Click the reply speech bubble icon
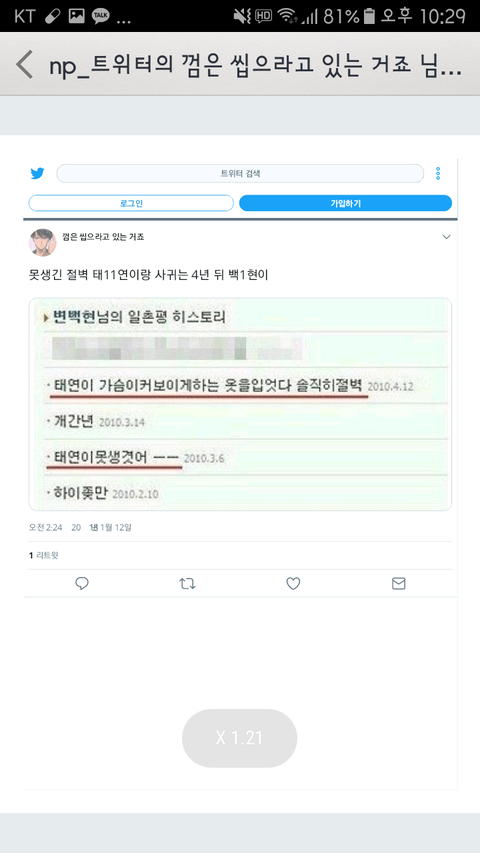Viewport: 480px width, 853px height. pos(82,584)
